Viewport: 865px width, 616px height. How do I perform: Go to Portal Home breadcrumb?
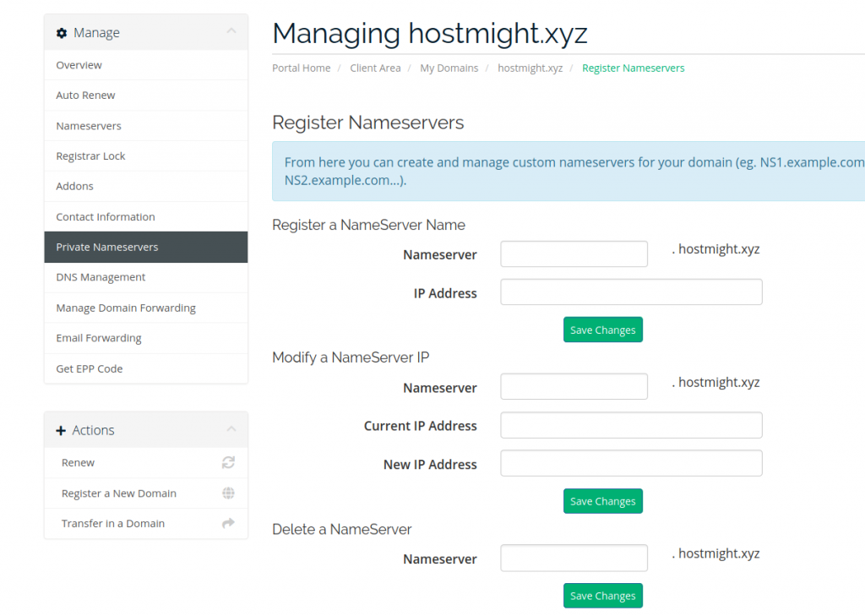[302, 68]
